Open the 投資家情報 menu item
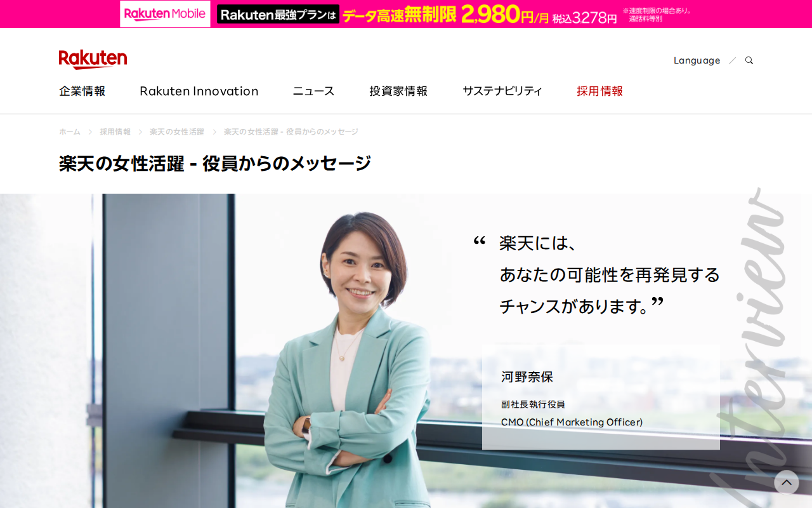The width and height of the screenshot is (812, 508). [398, 91]
